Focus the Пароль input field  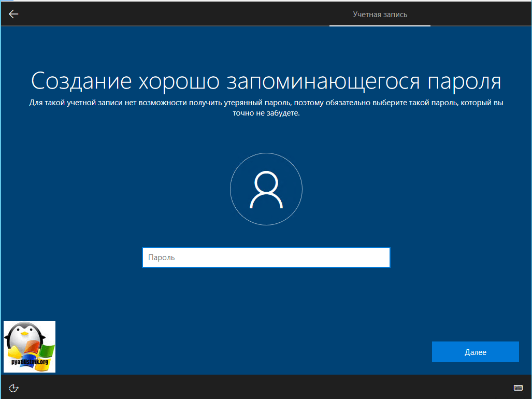[266, 258]
